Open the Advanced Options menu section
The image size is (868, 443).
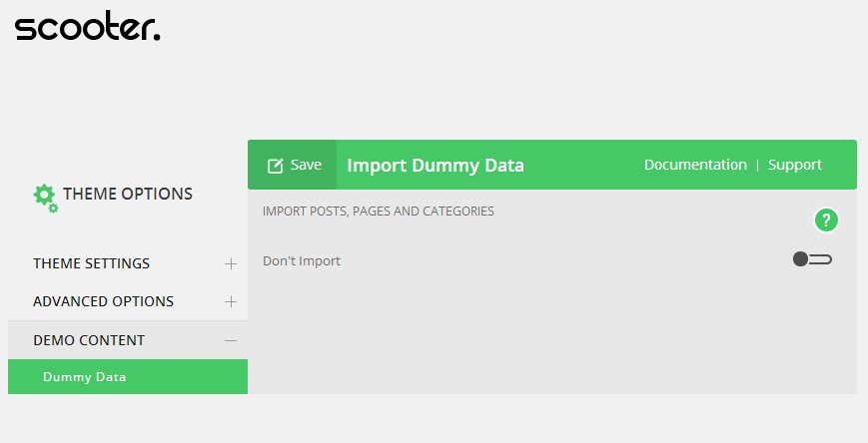point(103,301)
